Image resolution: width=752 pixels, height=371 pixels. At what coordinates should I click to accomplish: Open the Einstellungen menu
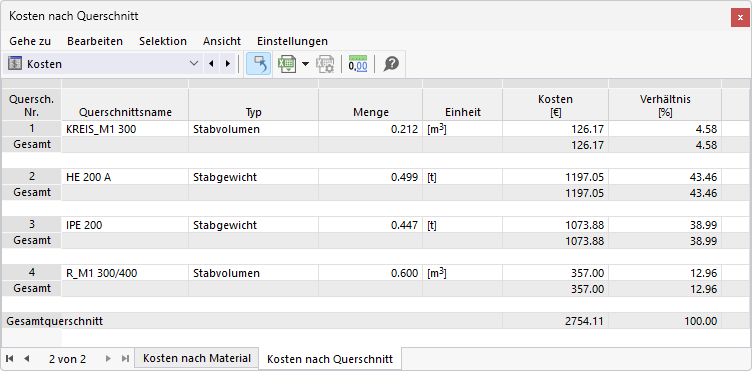[293, 41]
